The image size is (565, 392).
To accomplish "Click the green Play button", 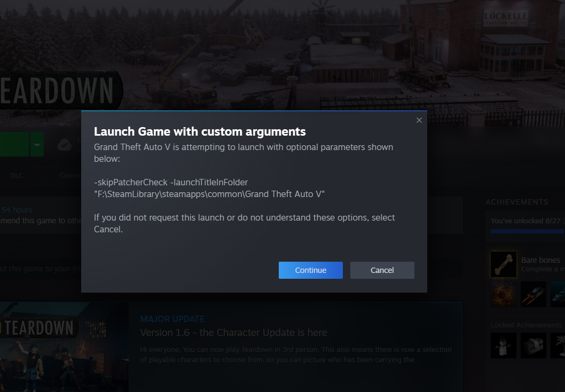I will click(x=14, y=145).
